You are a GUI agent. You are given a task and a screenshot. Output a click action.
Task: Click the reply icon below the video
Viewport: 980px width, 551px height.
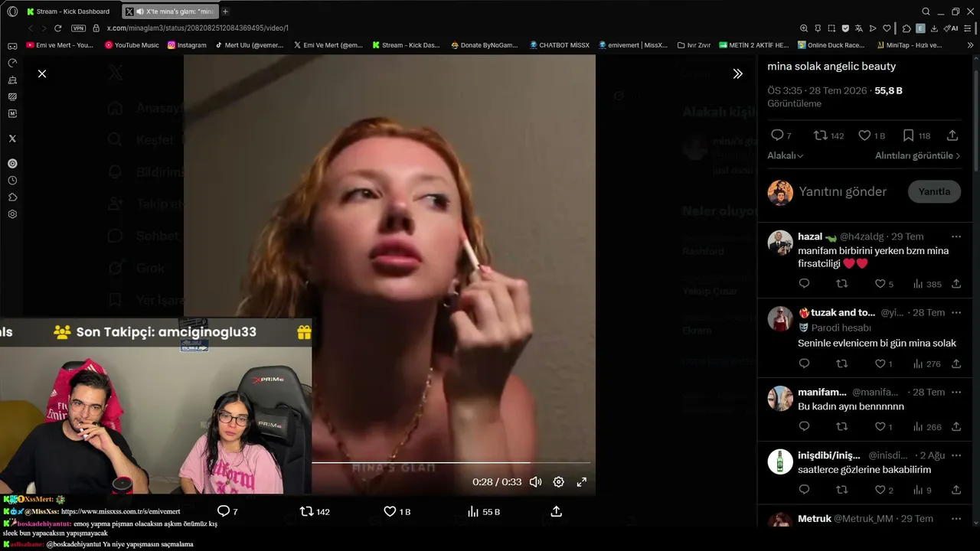[224, 511]
